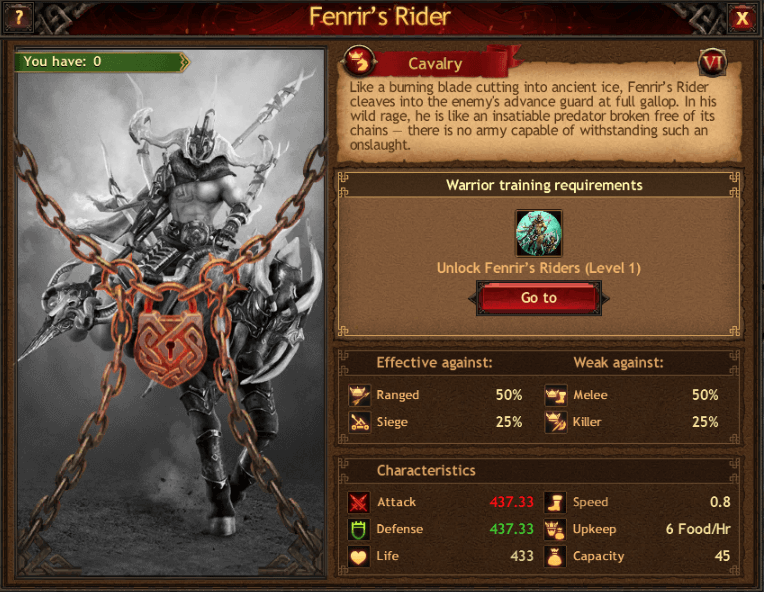
Task: Close the Fenrir's Rider window
Action: 742,19
